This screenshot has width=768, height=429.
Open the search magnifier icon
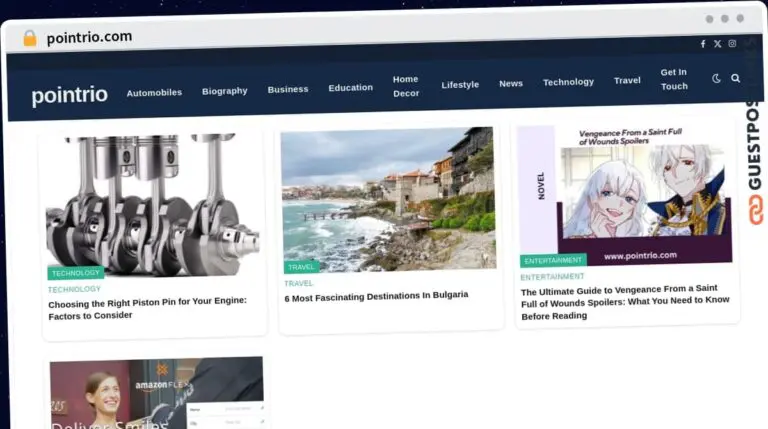(x=735, y=78)
